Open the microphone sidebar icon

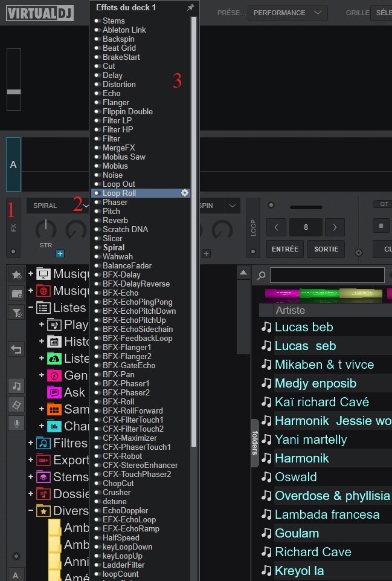coord(16,424)
